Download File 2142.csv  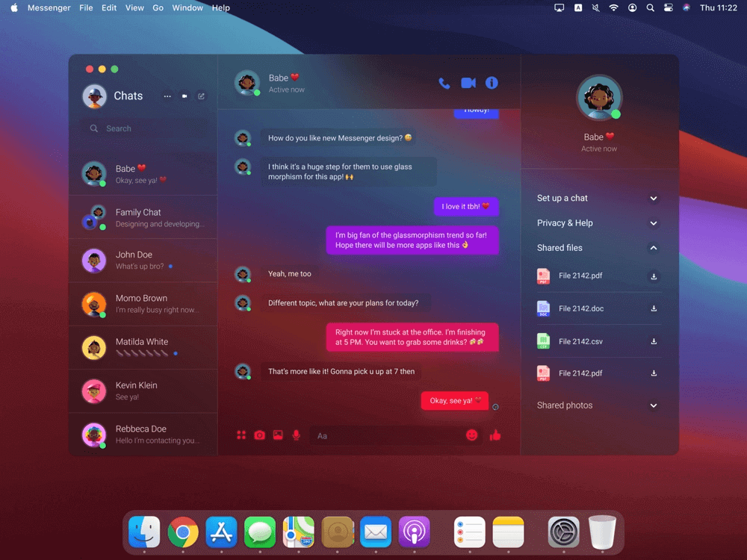click(x=654, y=340)
